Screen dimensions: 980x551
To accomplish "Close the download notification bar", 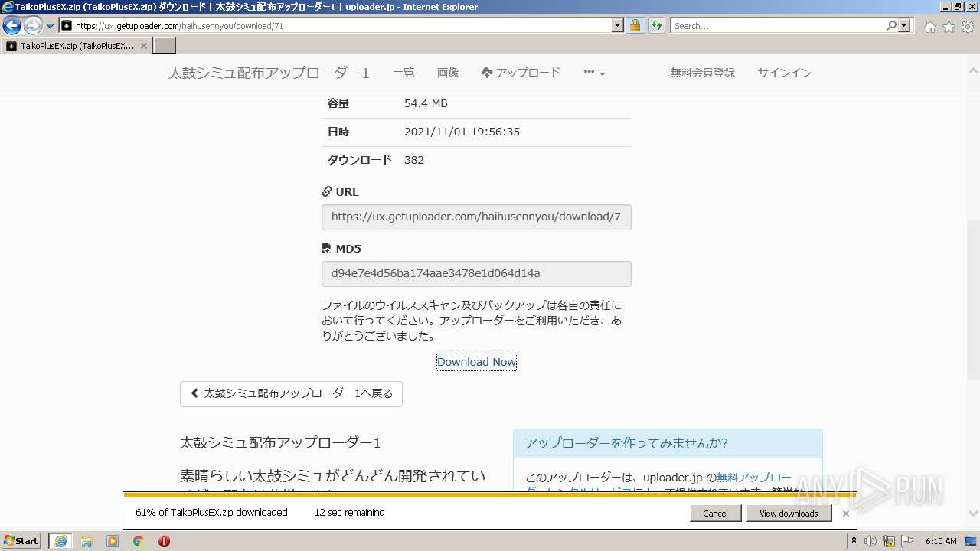I will (x=845, y=514).
